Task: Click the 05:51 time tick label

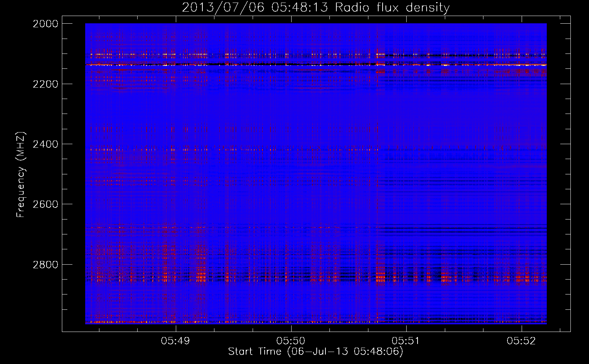Action: coord(406,341)
